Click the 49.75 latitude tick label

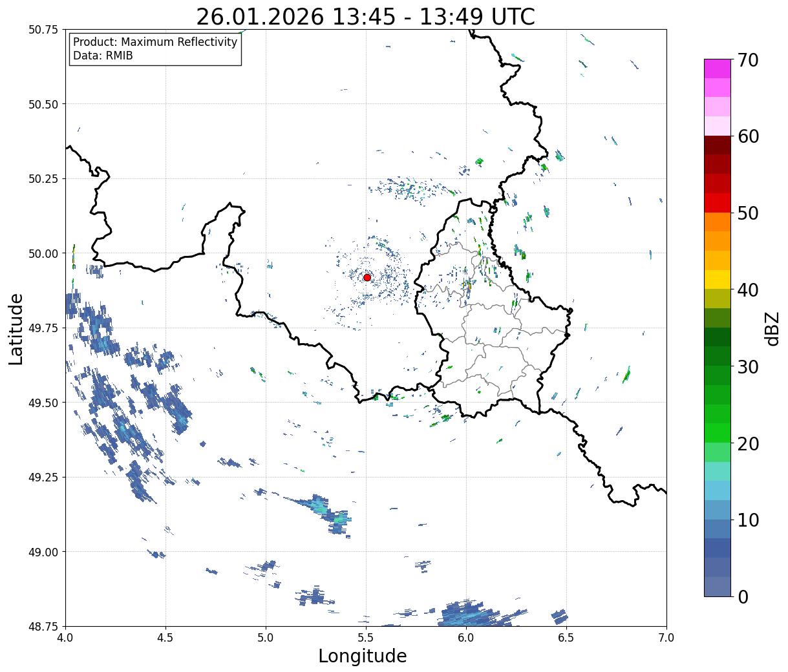43,328
